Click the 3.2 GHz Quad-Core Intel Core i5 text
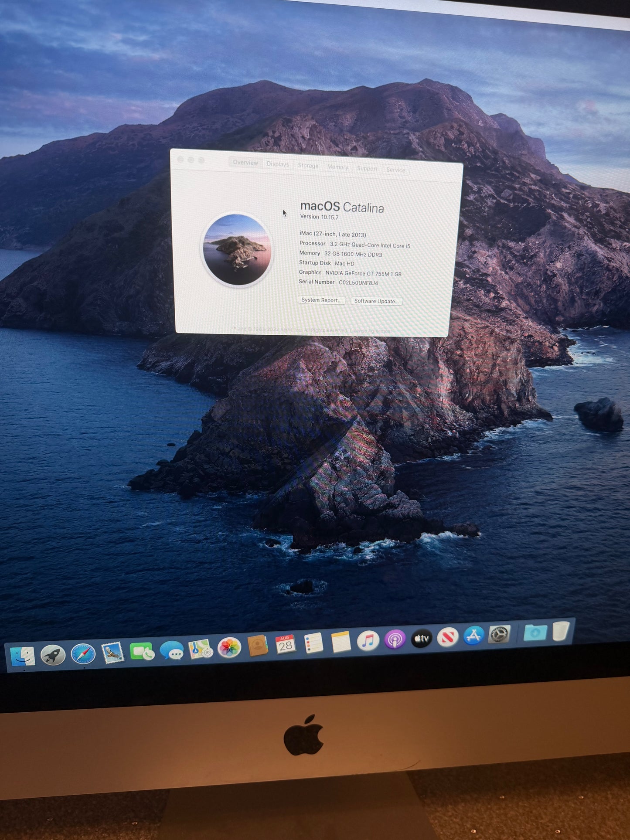The width and height of the screenshot is (630, 840). click(x=370, y=245)
